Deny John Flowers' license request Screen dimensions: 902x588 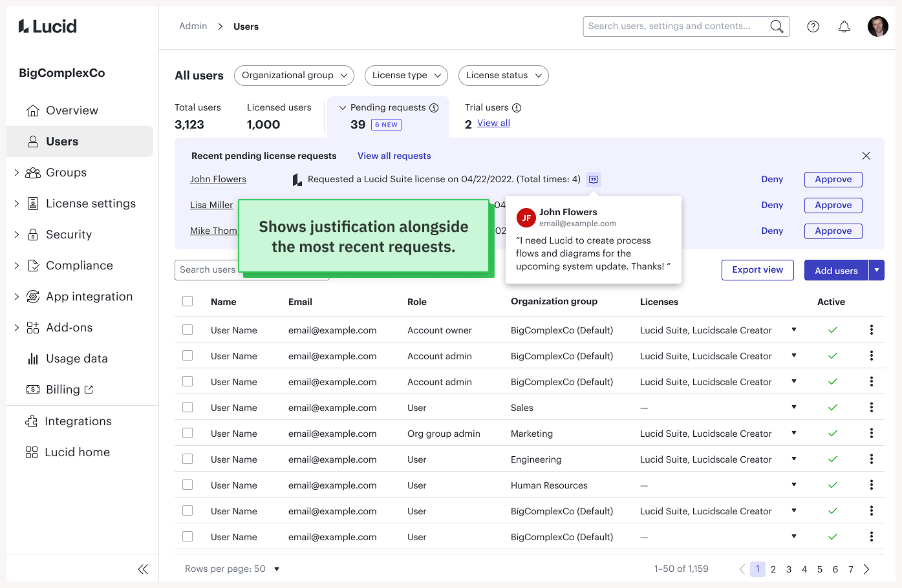pyautogui.click(x=772, y=180)
